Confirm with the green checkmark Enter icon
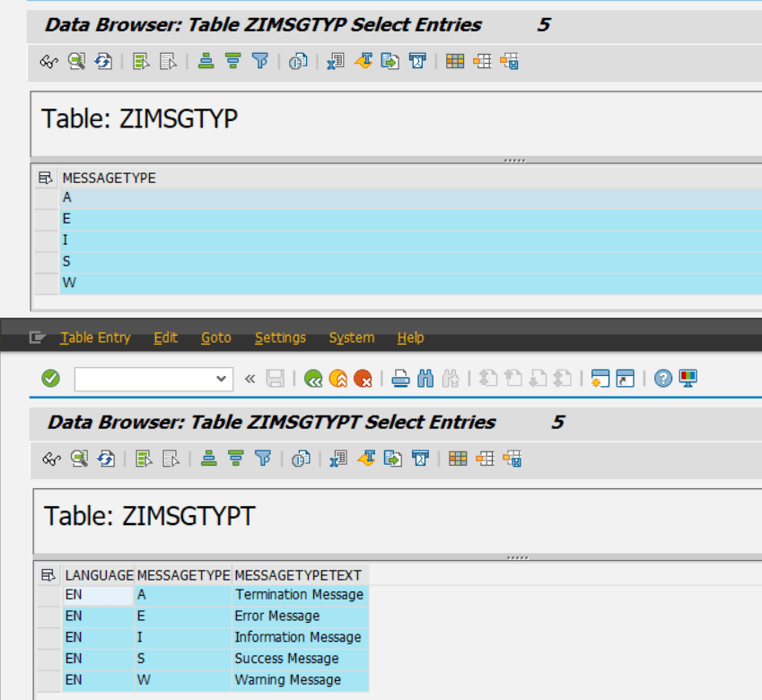Viewport: 762px width, 700px height. (50, 378)
